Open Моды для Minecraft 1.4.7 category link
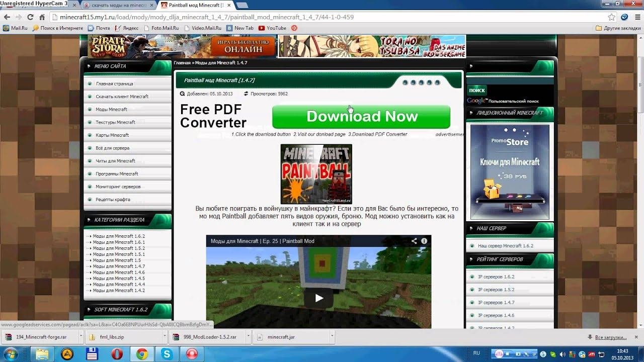 coord(119,266)
